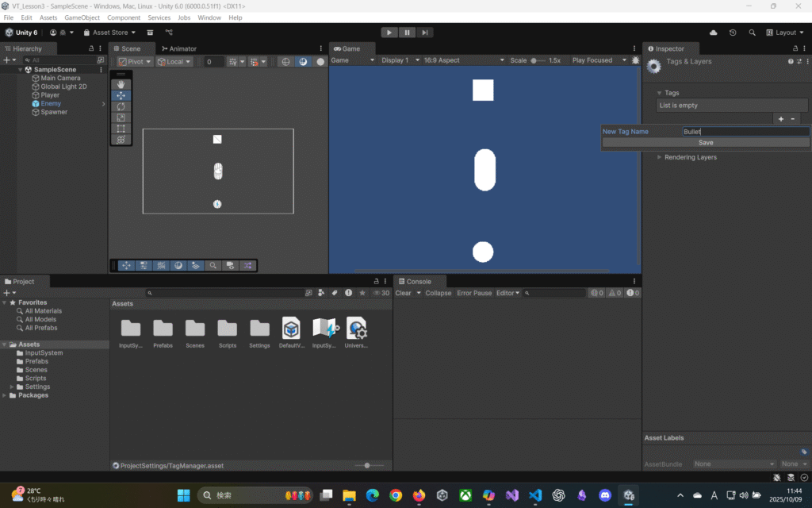Toggle Error Pause in Console
Viewport: 812px width, 508px height.
[x=473, y=293]
